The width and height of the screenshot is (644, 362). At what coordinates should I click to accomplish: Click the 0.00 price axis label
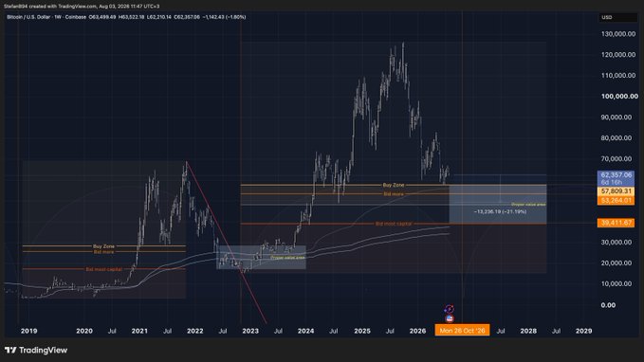coord(608,305)
